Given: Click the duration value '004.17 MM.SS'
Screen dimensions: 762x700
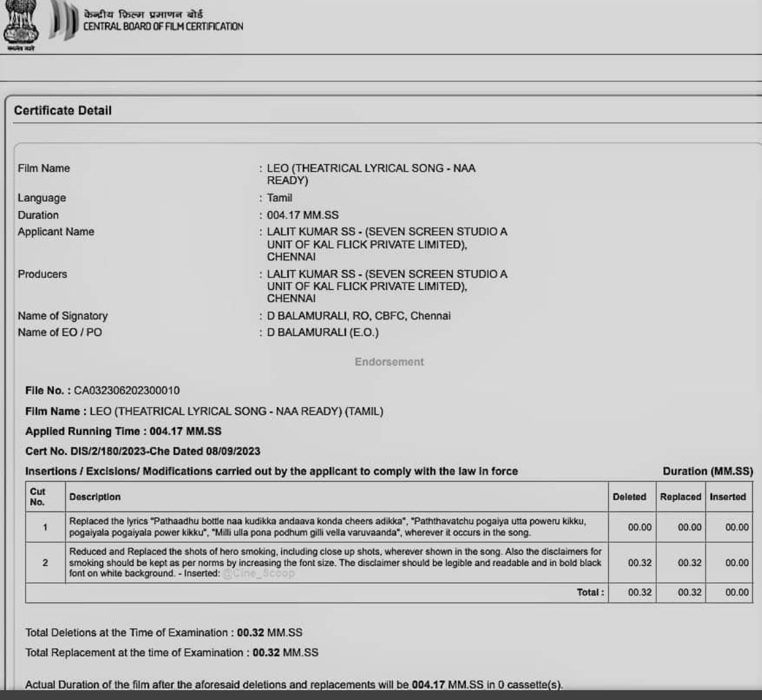Looking at the screenshot, I should (303, 215).
